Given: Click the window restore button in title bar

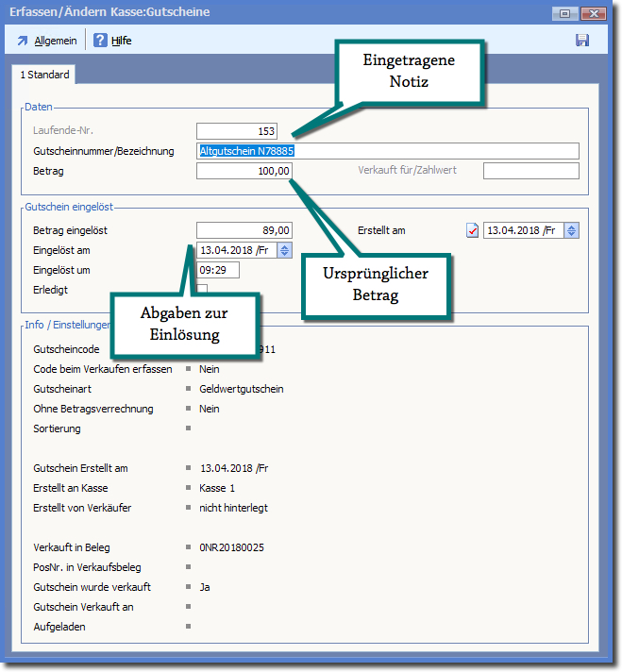Looking at the screenshot, I should point(565,13).
